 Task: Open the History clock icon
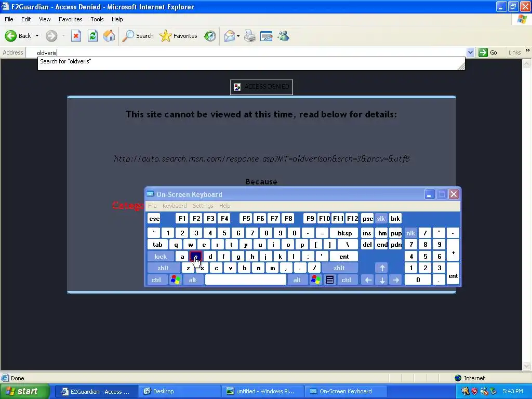pos(210,36)
